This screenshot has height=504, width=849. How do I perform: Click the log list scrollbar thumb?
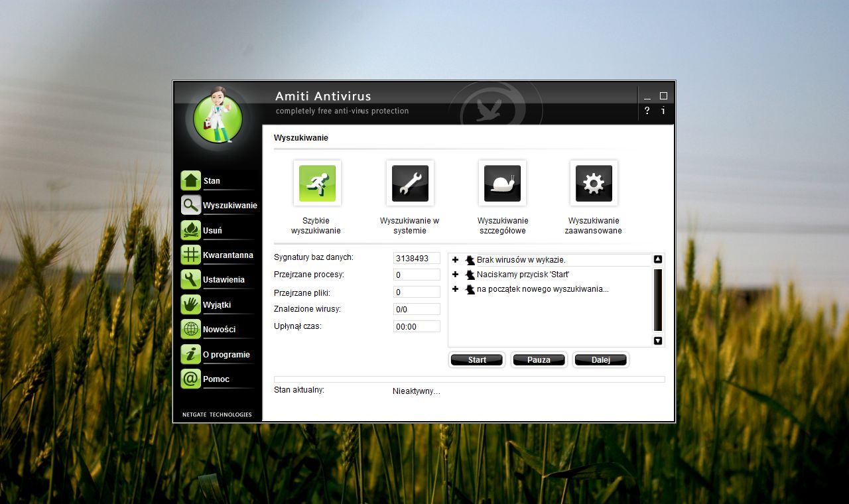point(658,300)
